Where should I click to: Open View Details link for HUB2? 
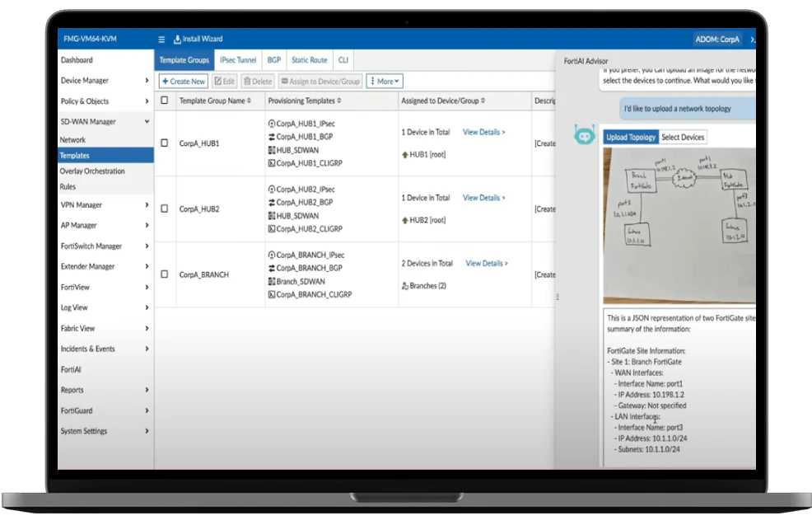[x=483, y=198]
